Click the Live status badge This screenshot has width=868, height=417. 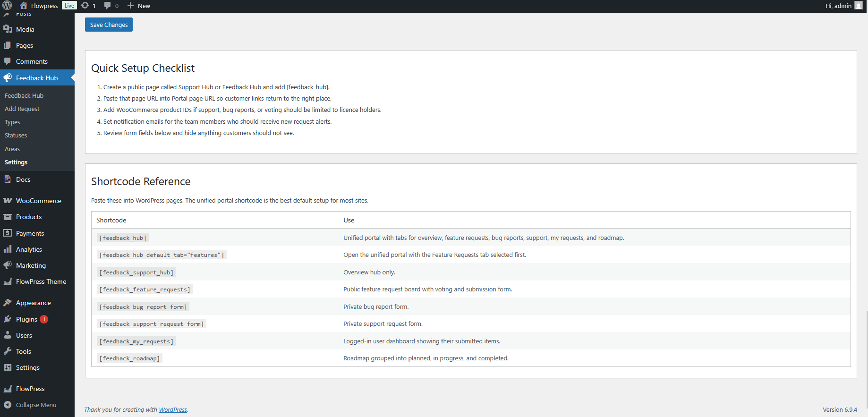69,6
